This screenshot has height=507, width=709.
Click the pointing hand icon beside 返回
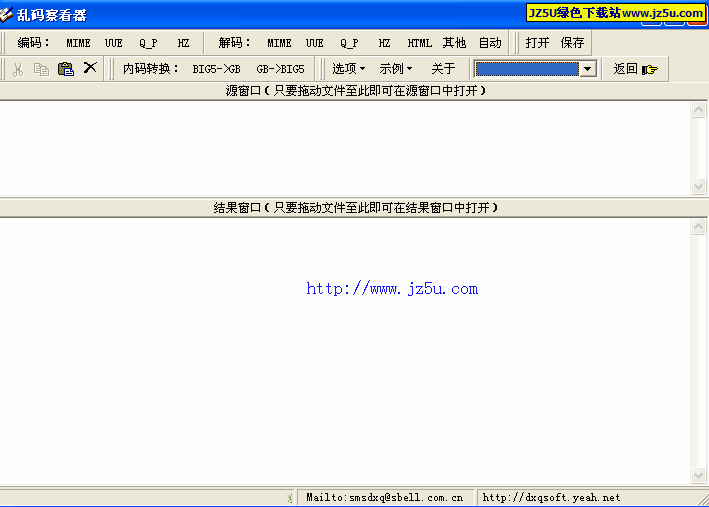(650, 69)
